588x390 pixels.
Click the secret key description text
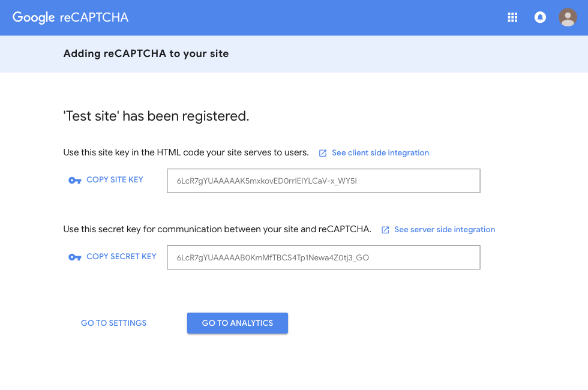coord(217,230)
